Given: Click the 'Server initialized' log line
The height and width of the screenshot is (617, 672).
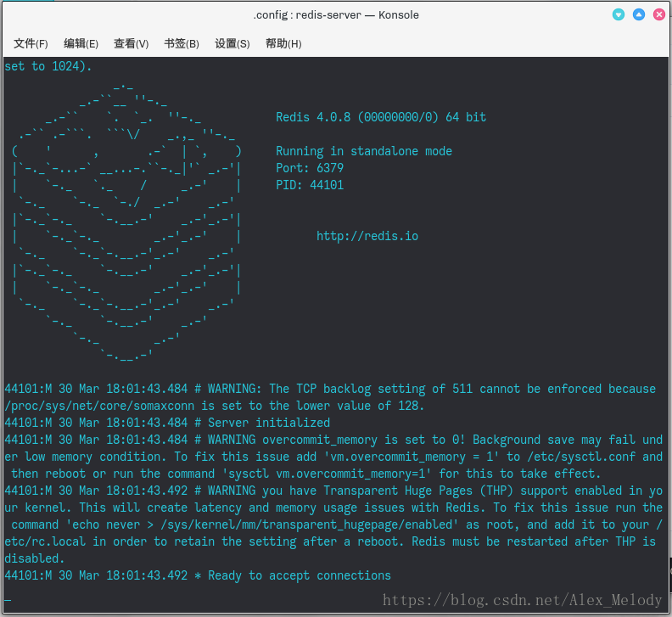Looking at the screenshot, I should tap(167, 423).
